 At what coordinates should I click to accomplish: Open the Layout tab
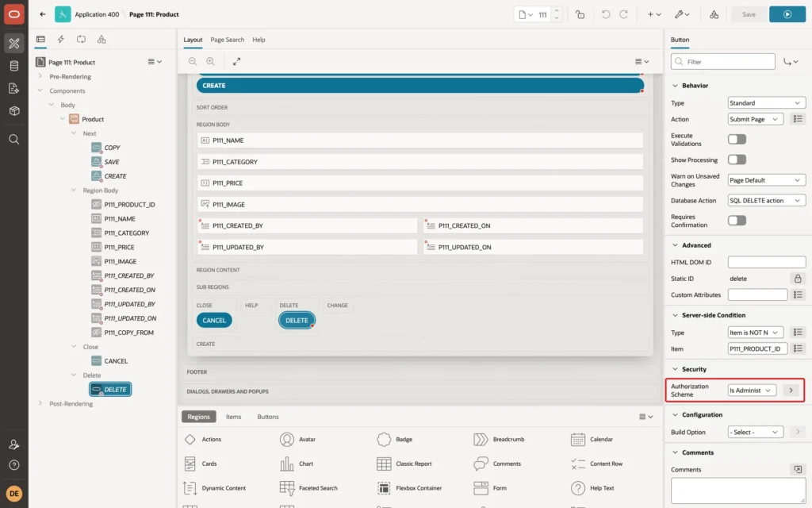193,40
